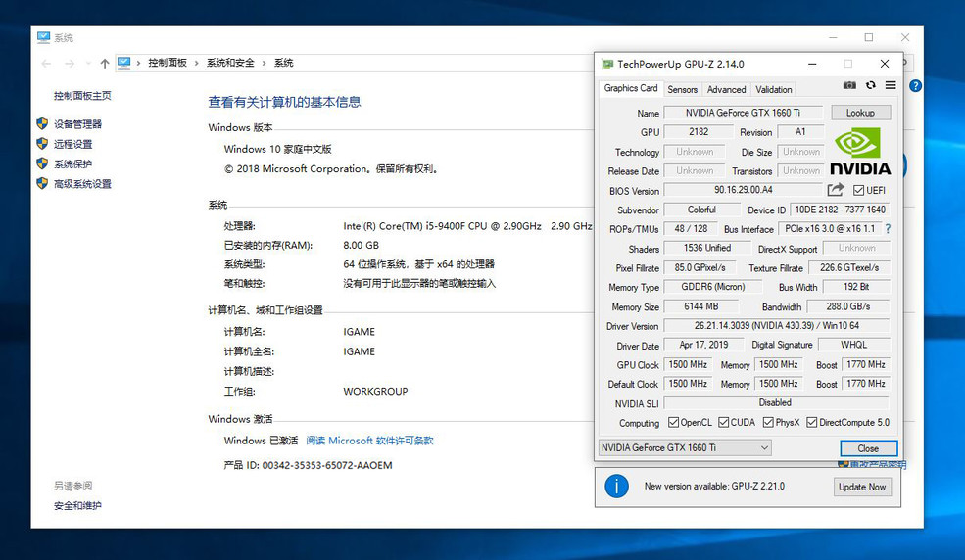Open 安全和维护 link
The image size is (965, 560).
[x=77, y=506]
